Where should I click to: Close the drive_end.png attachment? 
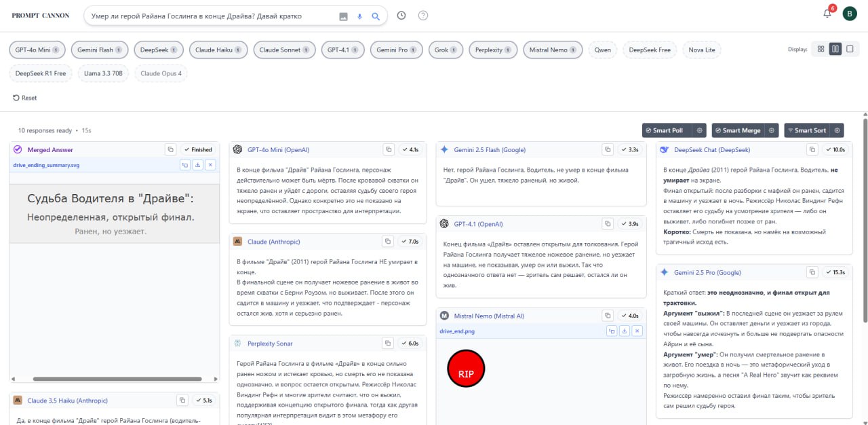tap(637, 331)
